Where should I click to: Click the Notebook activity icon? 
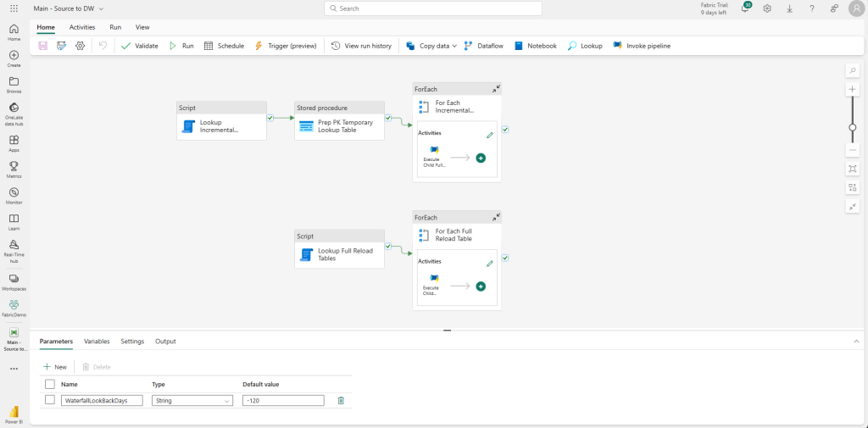pyautogui.click(x=519, y=46)
